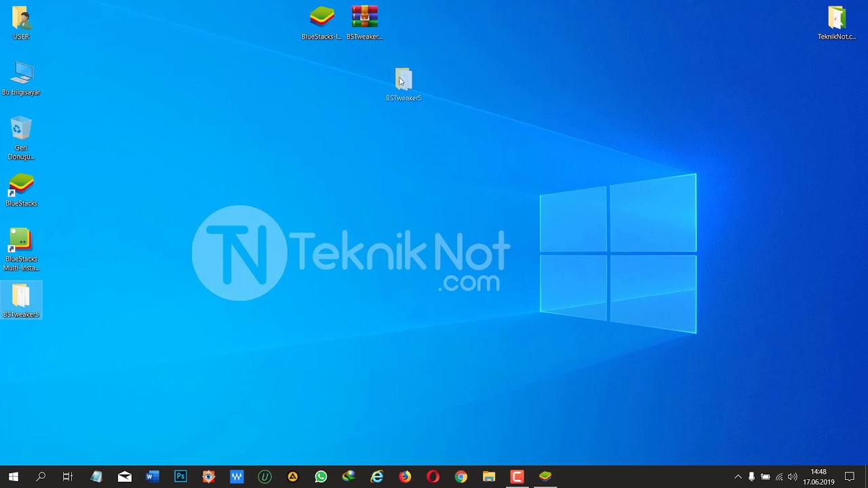868x488 pixels.
Task: Launch BlueStacks Multi-Instance Manager shortcut
Action: [21, 249]
